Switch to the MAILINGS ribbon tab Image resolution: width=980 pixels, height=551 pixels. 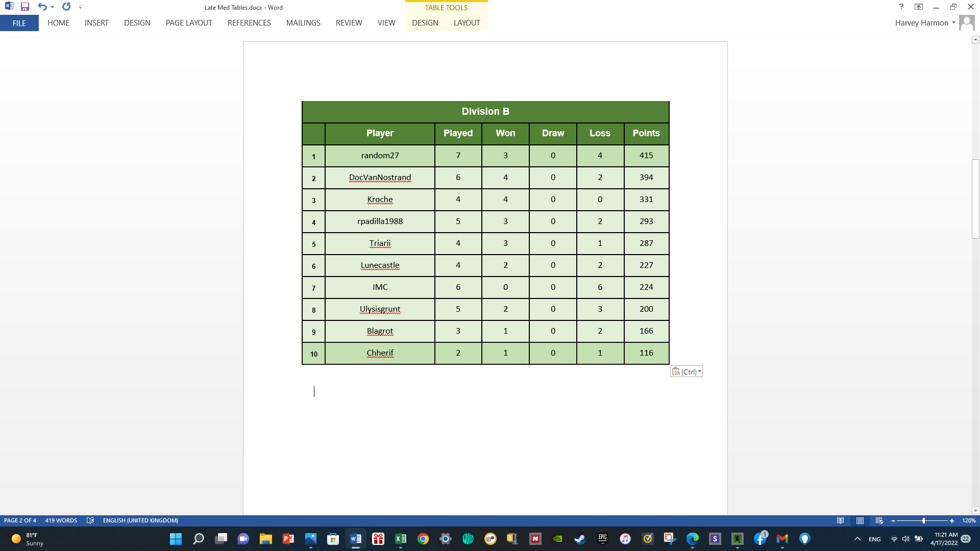[303, 23]
